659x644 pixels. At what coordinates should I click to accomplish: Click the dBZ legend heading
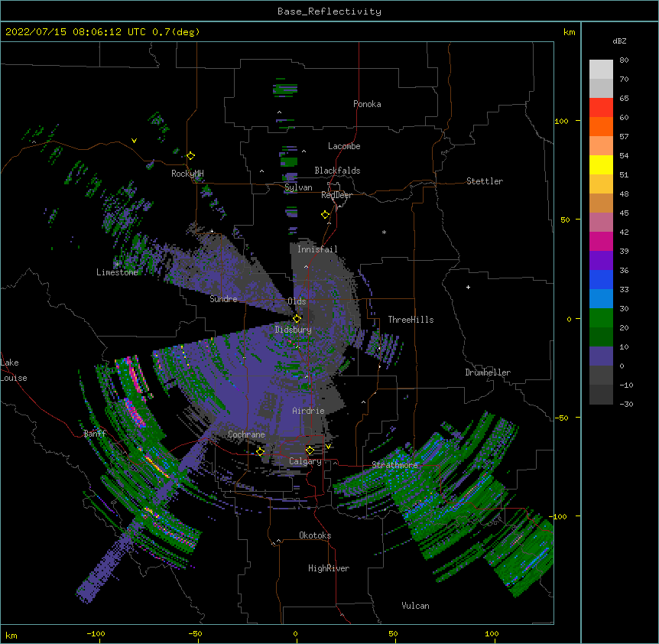(x=619, y=41)
